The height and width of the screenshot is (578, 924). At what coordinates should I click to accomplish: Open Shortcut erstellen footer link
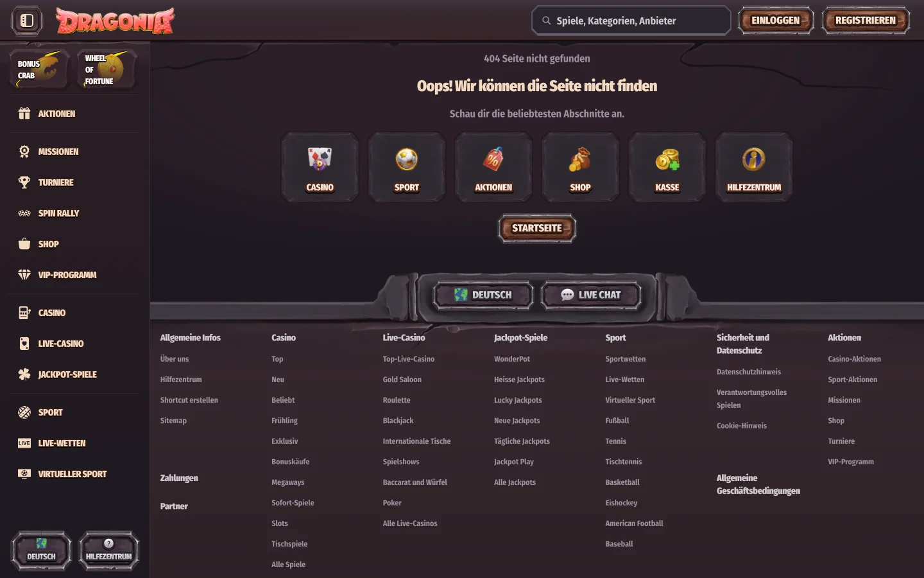(x=189, y=400)
